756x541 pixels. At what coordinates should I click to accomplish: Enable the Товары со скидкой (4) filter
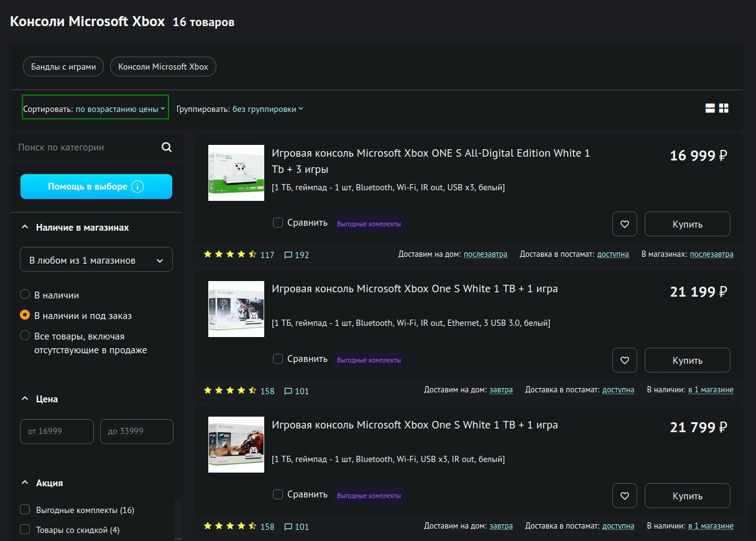(x=25, y=530)
